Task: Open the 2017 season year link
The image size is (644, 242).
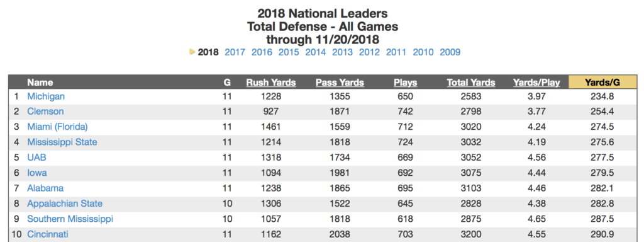Action: pos(235,52)
